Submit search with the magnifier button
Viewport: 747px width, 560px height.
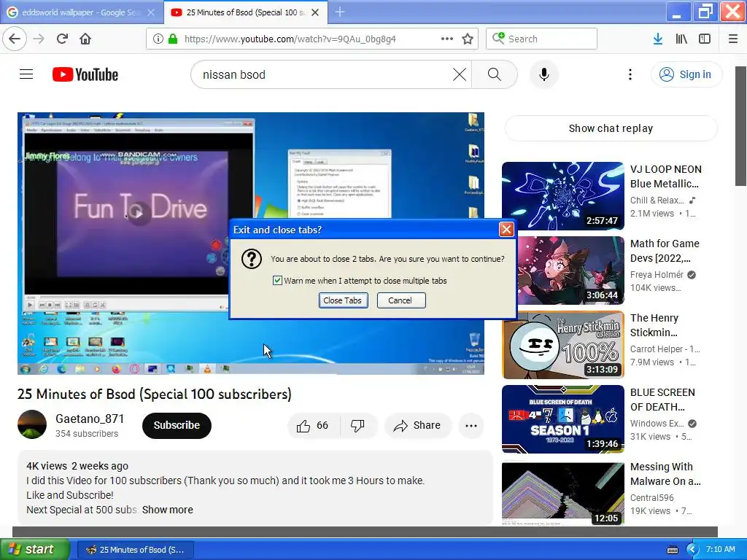coord(495,74)
